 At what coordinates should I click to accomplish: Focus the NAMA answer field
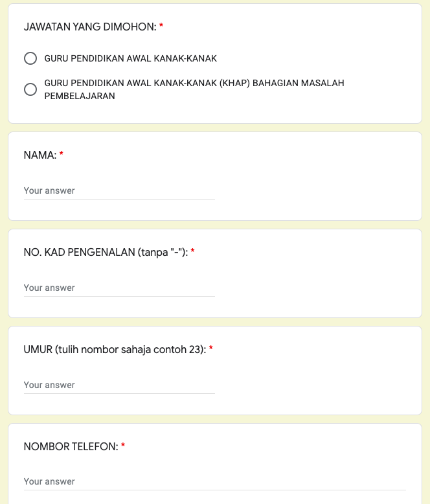[x=119, y=191]
